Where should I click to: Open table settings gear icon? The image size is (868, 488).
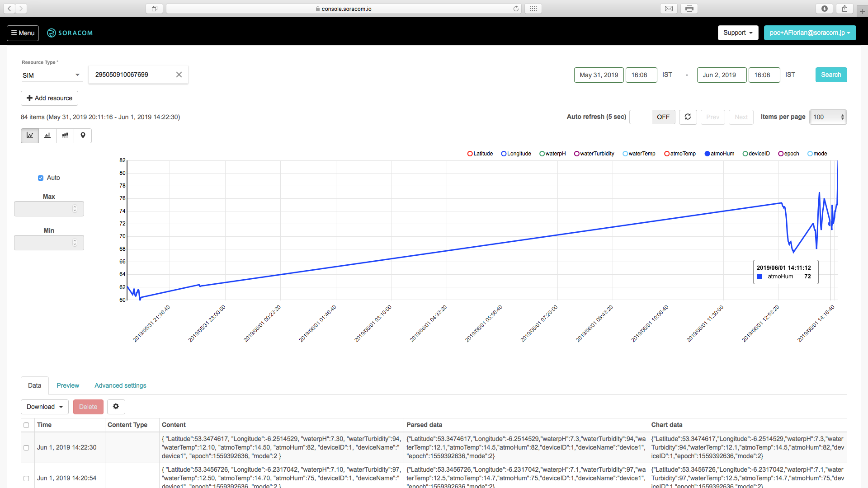(x=116, y=407)
